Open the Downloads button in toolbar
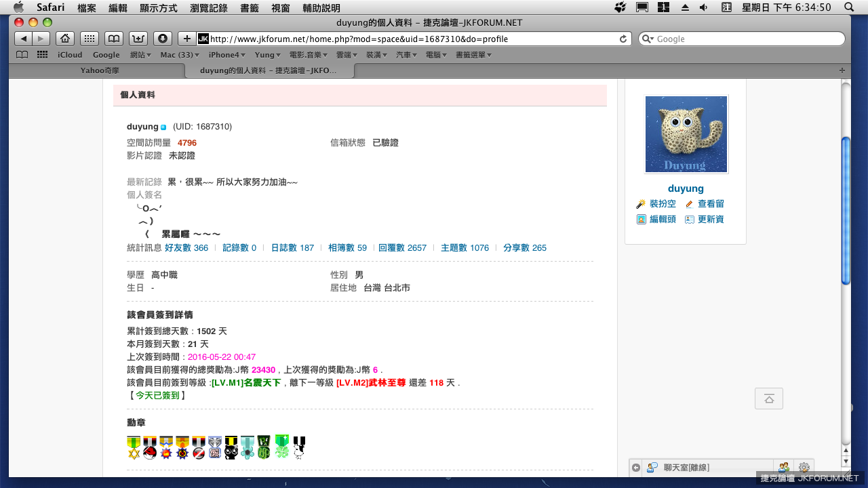The height and width of the screenshot is (488, 868). (x=163, y=39)
